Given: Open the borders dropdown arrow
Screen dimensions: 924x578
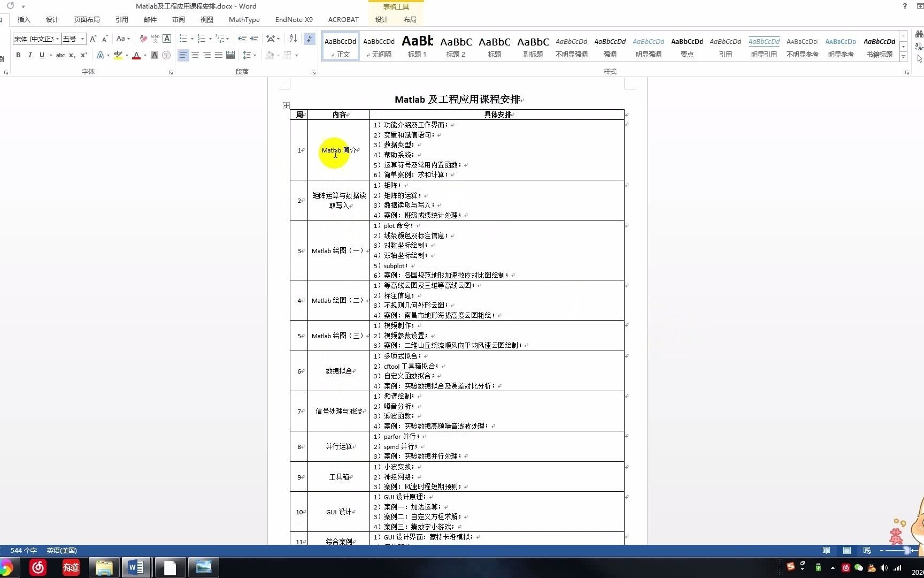Looking at the screenshot, I should click(296, 55).
